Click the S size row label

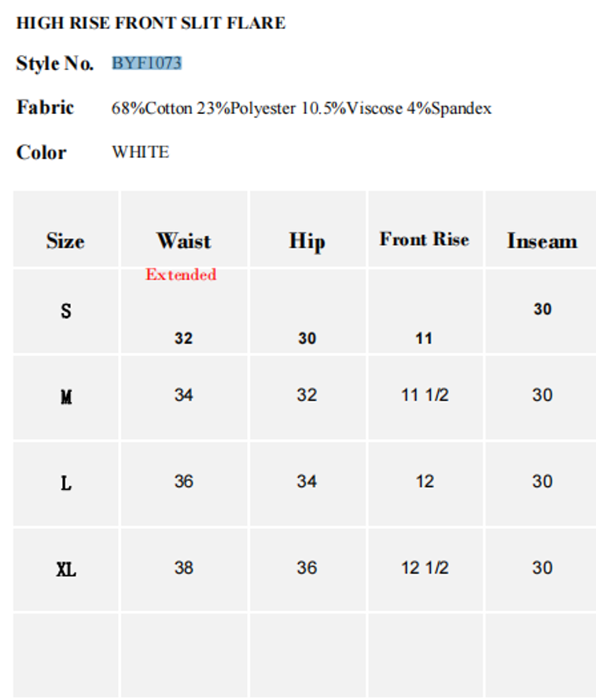66,311
